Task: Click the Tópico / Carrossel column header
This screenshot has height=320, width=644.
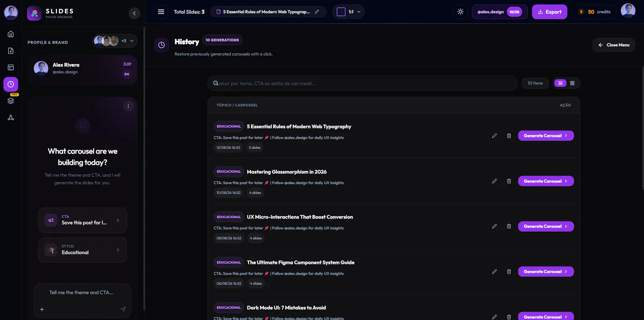Action: point(237,105)
